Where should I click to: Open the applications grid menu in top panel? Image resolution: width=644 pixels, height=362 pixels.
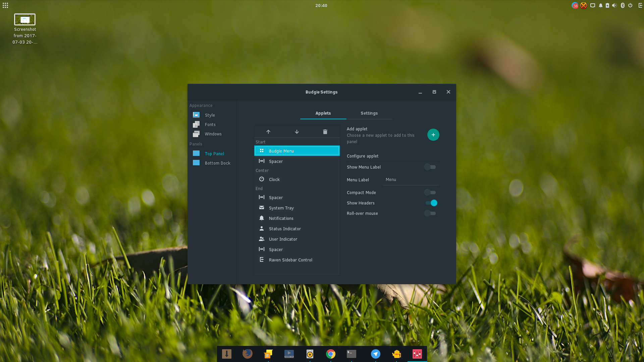click(x=5, y=5)
